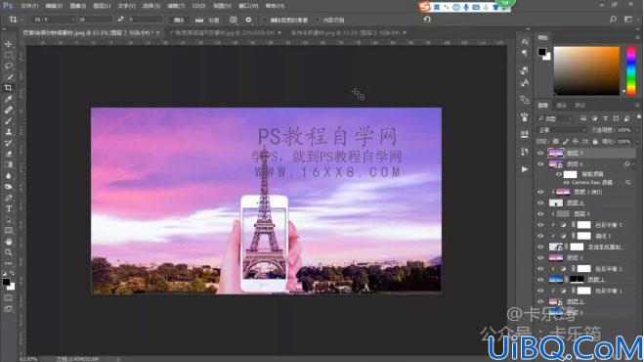This screenshot has width=644, height=362.
Task: Hide the 图层 7 layer
Action: tap(540, 153)
